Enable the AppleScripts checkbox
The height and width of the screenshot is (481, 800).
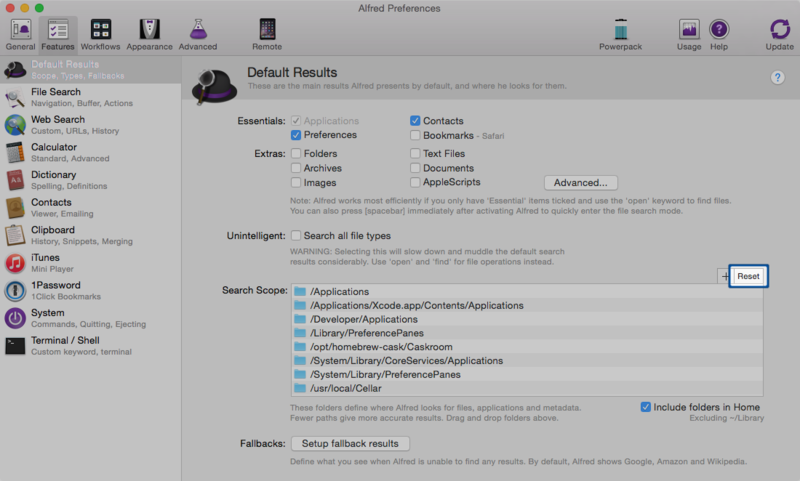tap(415, 182)
